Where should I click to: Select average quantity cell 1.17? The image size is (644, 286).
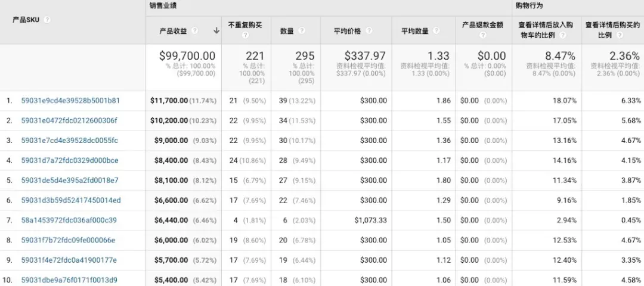pyautogui.click(x=444, y=160)
